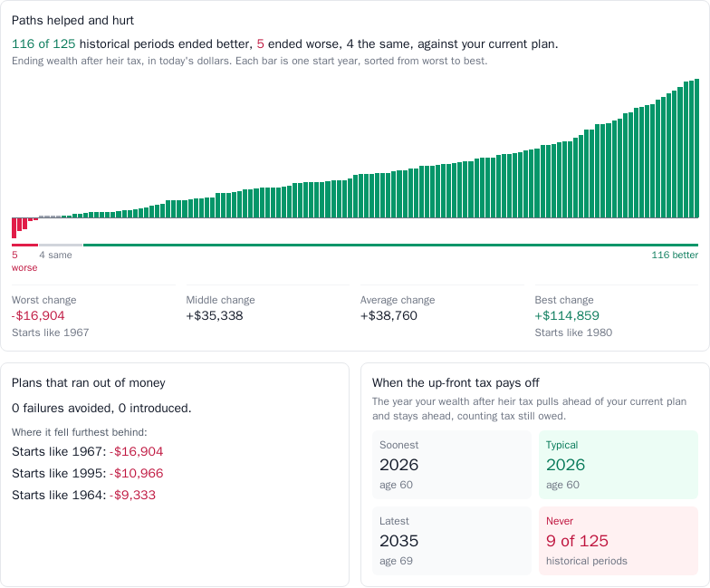Click the green 'Typical' 2026 card
The image size is (710, 588).
click(x=619, y=465)
